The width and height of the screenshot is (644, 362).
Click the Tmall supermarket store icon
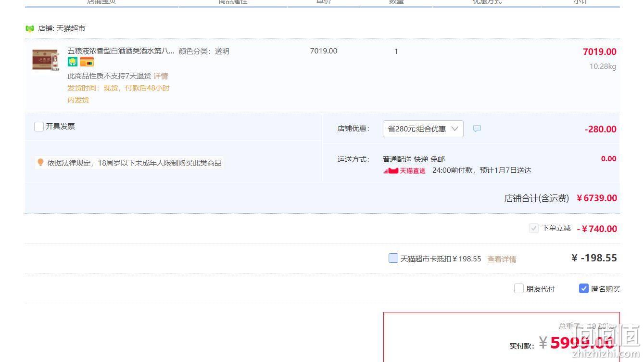tap(30, 28)
